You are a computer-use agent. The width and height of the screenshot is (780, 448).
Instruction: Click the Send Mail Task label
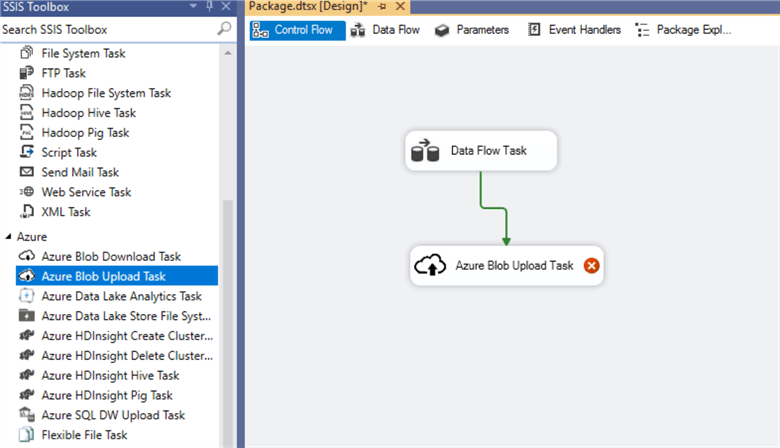[80, 172]
